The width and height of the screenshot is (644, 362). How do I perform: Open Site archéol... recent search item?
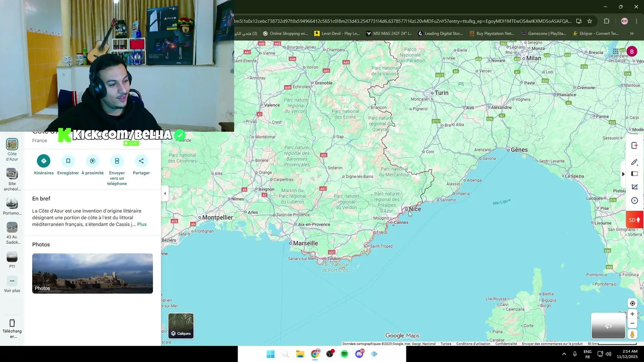coord(12,179)
